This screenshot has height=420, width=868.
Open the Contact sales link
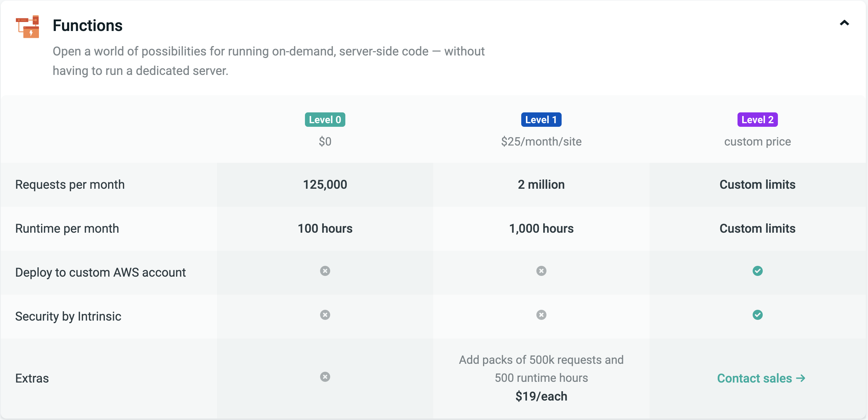pyautogui.click(x=761, y=378)
